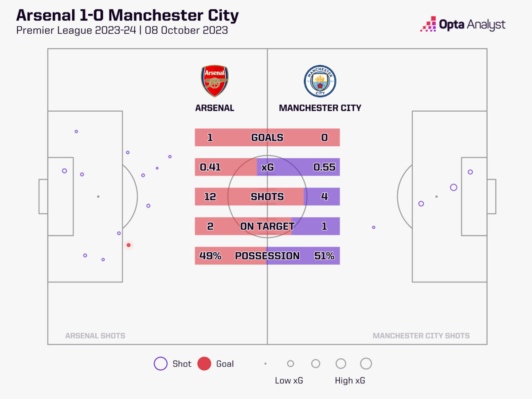Click the Arsenal 1-0 Manchester City title
Image resolution: width=532 pixels, height=399 pixels.
127,15
